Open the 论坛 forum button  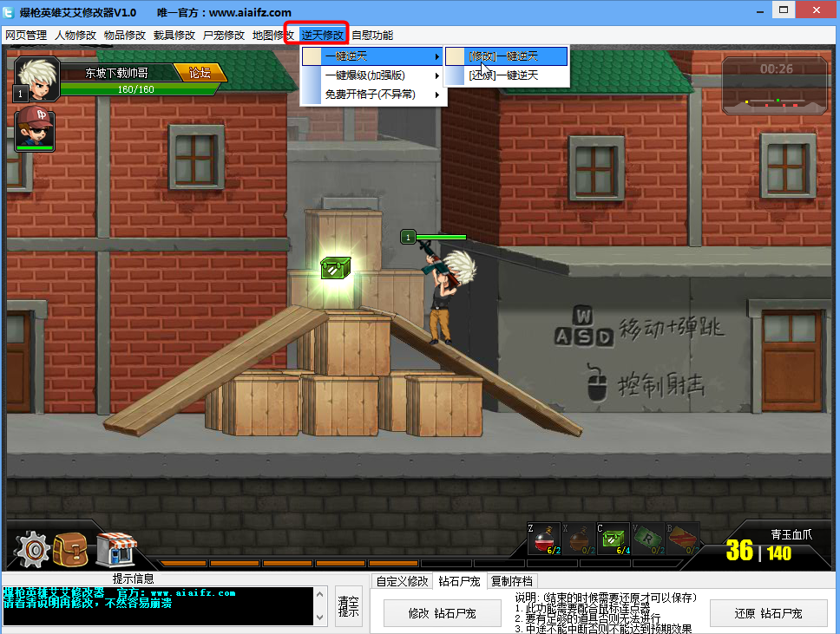coord(200,73)
